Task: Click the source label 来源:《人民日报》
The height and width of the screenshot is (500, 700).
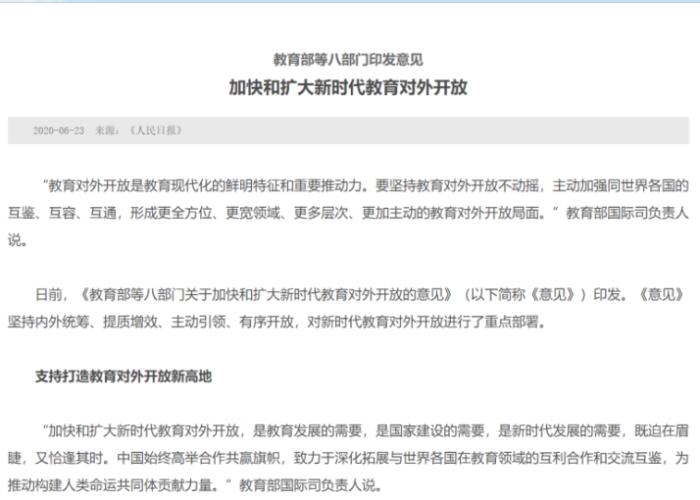Action: (139, 130)
